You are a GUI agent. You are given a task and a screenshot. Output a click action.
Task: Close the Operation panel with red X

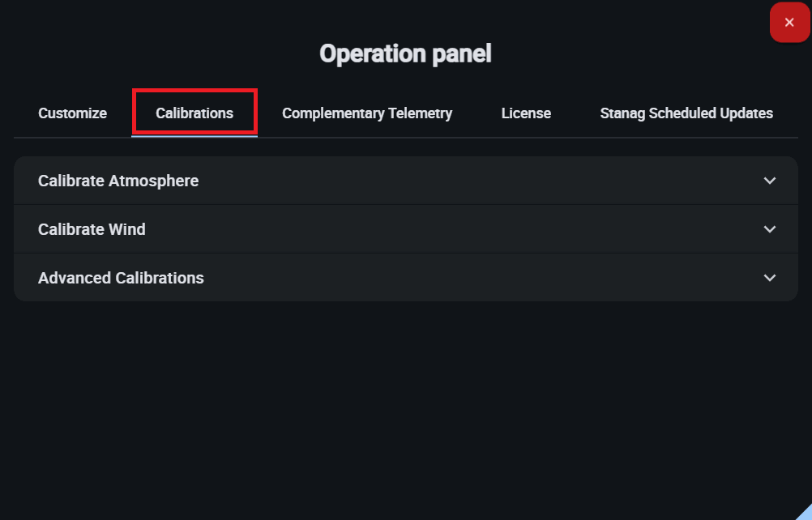[789, 23]
